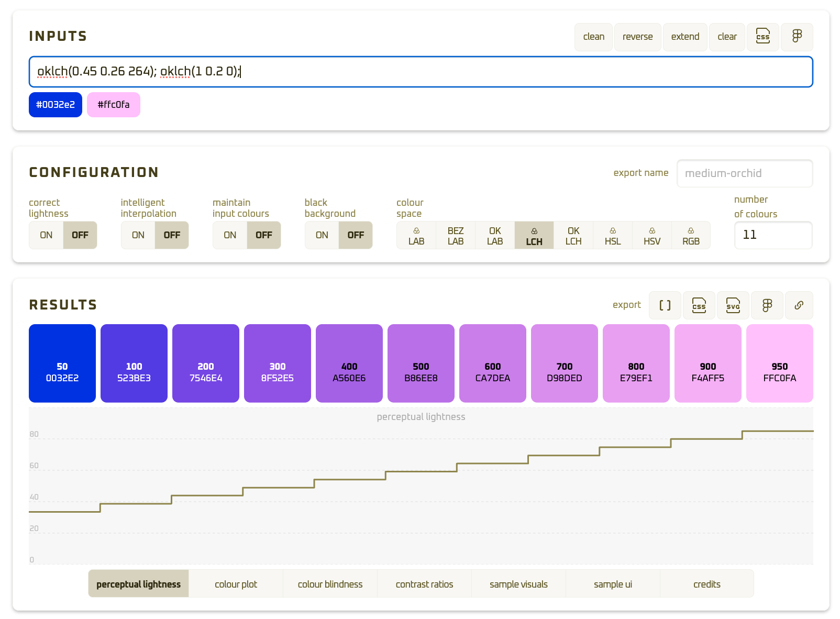Export results to Figma icon

767,305
